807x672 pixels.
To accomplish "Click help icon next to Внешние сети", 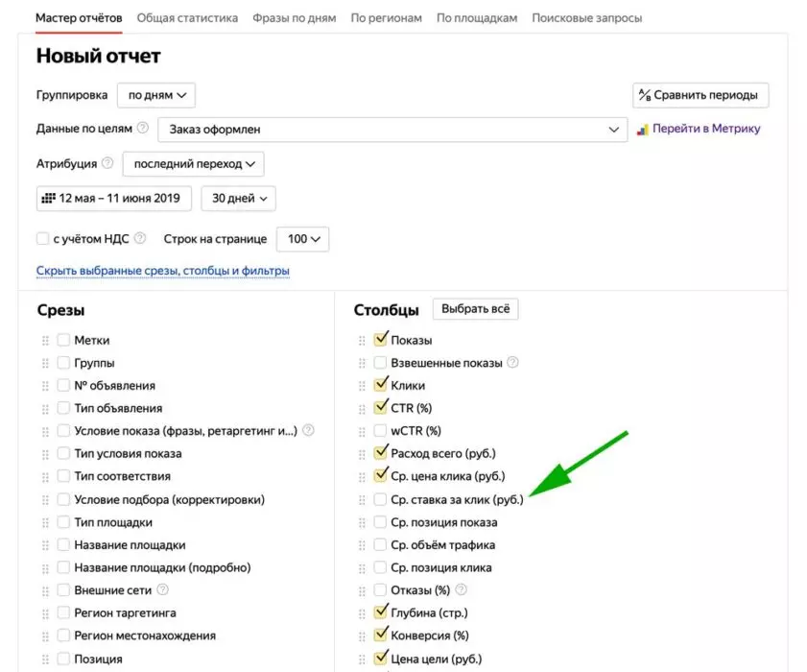I will [x=162, y=589].
